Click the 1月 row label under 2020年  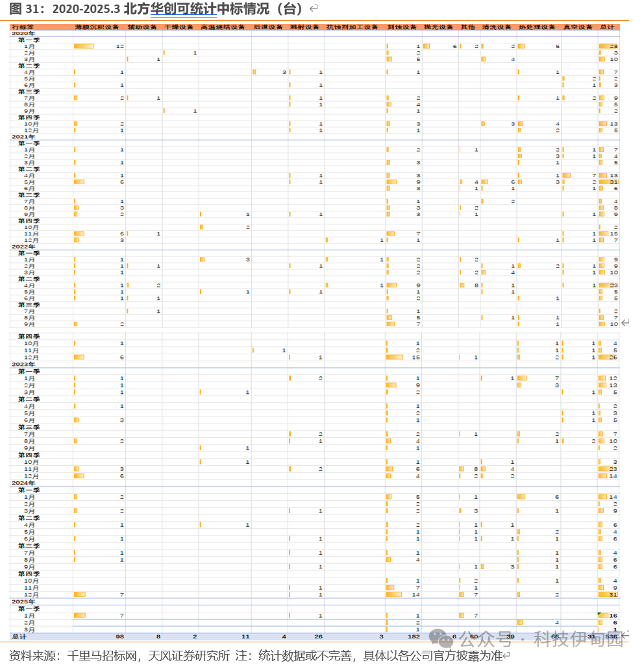tap(29, 47)
